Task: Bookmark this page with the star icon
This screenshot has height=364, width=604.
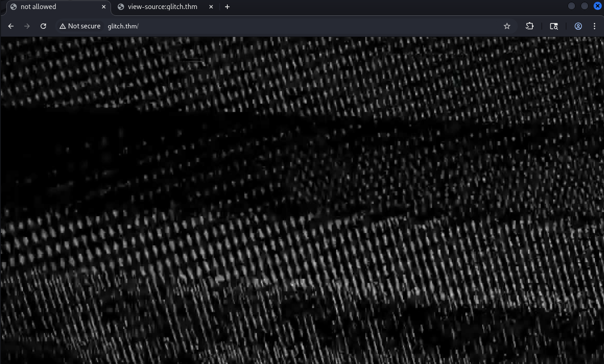Action: point(507,26)
